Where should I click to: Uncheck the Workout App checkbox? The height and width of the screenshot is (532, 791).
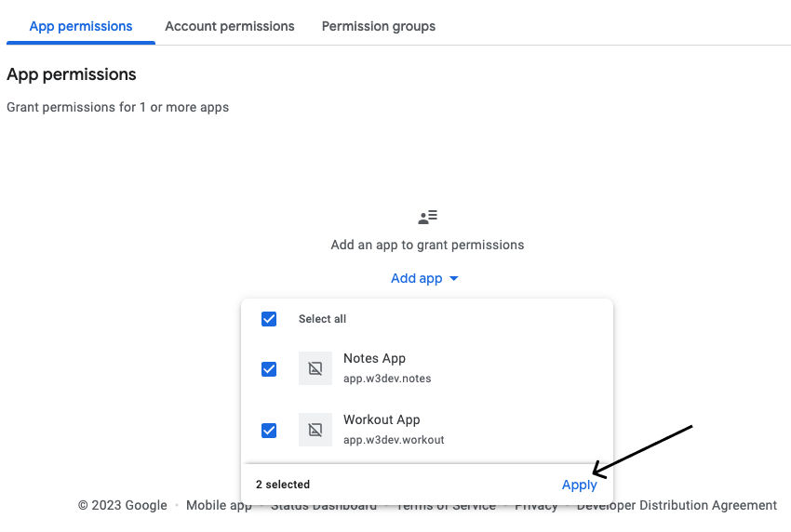(x=269, y=431)
